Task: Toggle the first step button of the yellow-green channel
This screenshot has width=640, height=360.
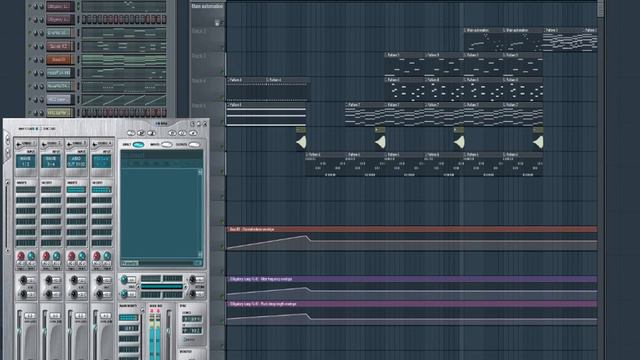Action: click(84, 112)
